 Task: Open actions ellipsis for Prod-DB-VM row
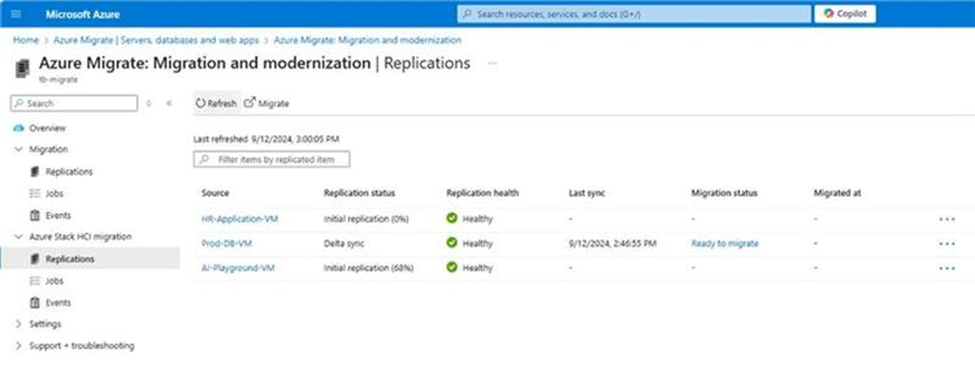coord(947,244)
